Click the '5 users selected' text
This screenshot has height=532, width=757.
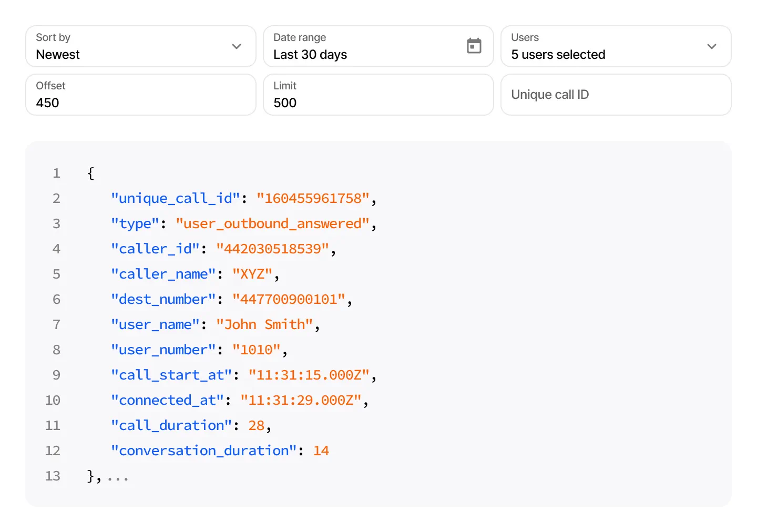(x=558, y=55)
